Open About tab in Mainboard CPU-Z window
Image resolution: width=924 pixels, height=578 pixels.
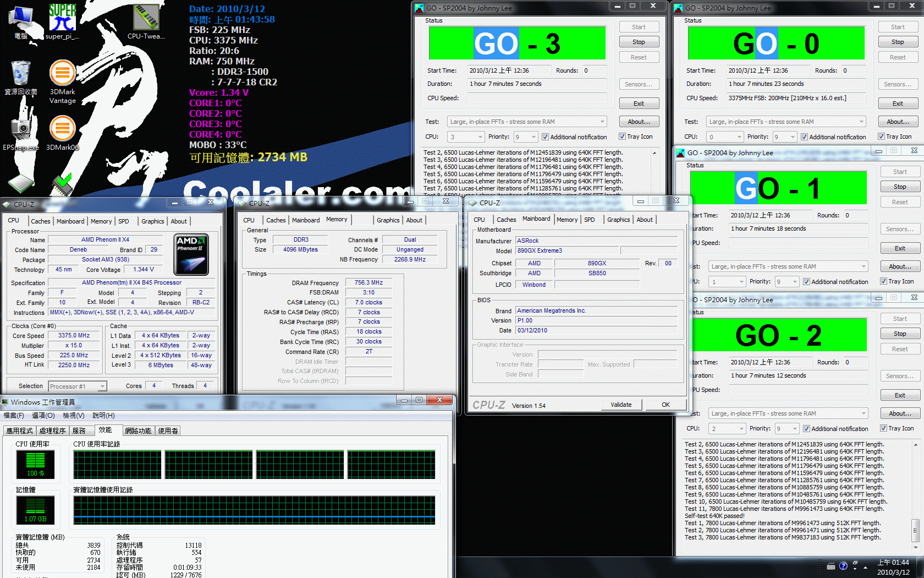[x=645, y=220]
